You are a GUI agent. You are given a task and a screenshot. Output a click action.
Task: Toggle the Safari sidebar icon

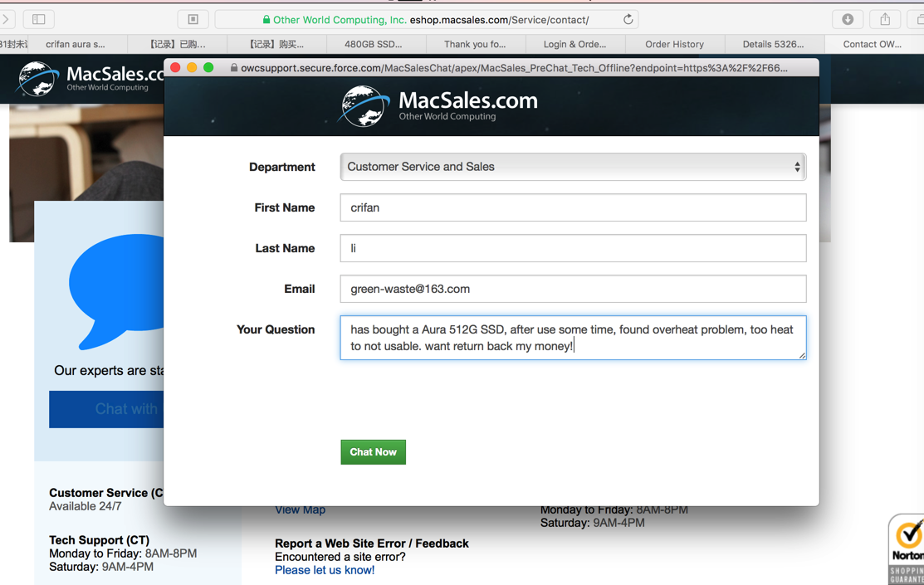click(39, 19)
